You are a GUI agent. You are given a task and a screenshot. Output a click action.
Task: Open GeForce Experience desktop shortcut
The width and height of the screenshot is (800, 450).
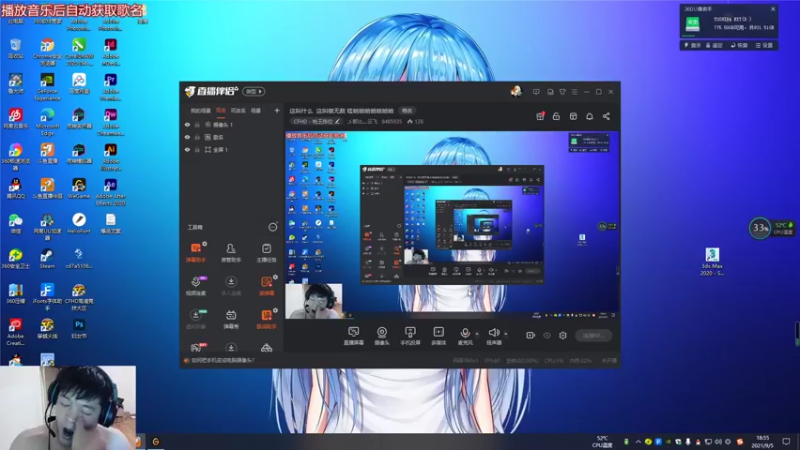coord(47,86)
